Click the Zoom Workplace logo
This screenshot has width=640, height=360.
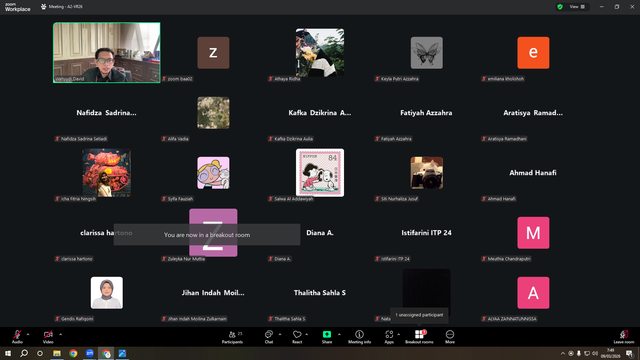click(x=18, y=7)
